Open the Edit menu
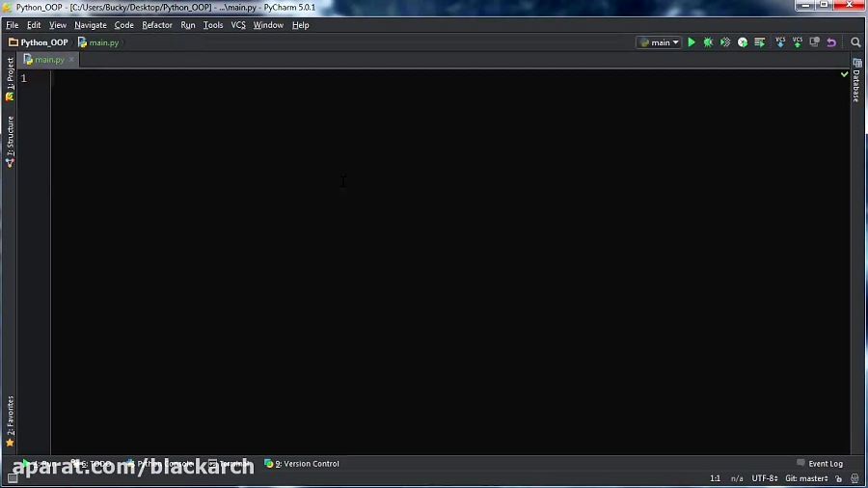Image resolution: width=868 pixels, height=488 pixels. point(34,25)
